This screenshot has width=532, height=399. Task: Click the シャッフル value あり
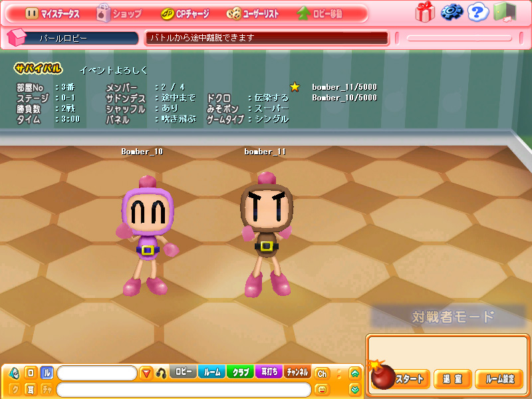pyautogui.click(x=170, y=108)
